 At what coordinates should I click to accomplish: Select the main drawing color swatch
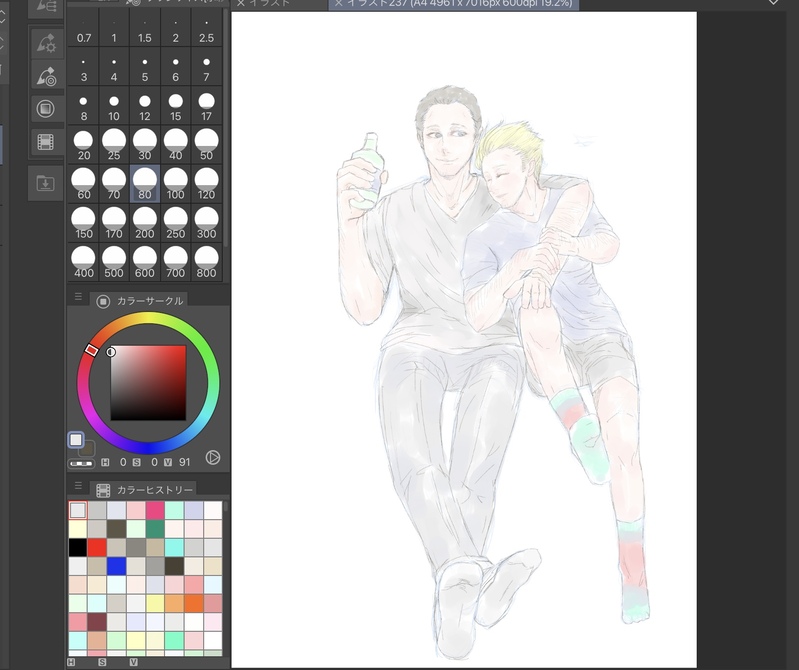tap(76, 440)
